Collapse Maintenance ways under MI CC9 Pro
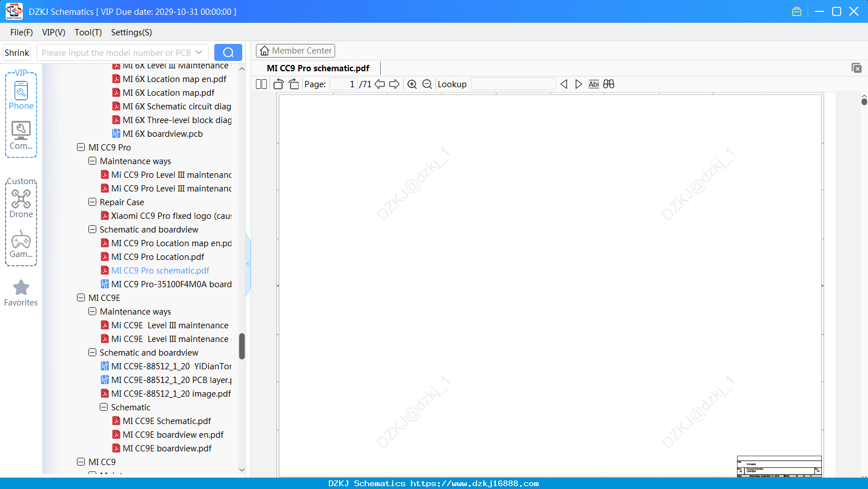 click(x=92, y=161)
